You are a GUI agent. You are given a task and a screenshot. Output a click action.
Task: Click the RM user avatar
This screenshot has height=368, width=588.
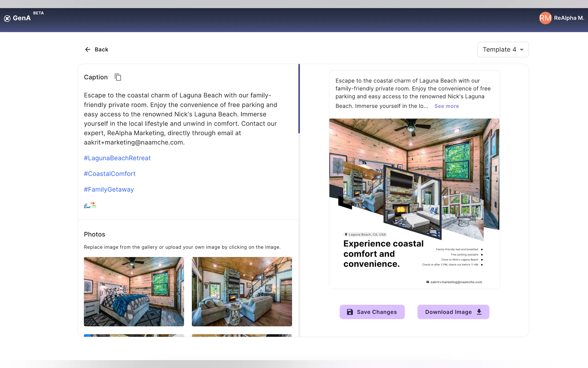click(545, 18)
